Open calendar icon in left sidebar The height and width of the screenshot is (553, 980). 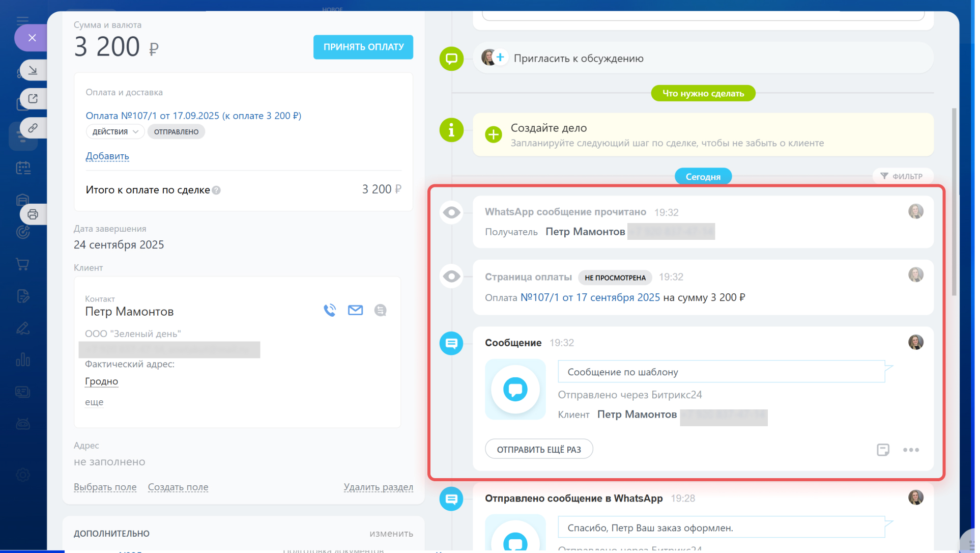coord(23,168)
